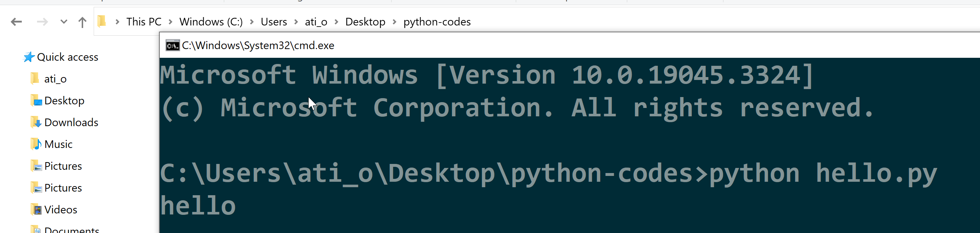Open the Desktop folder icon in the sidebar
This screenshot has height=233, width=980.
pyautogui.click(x=36, y=101)
